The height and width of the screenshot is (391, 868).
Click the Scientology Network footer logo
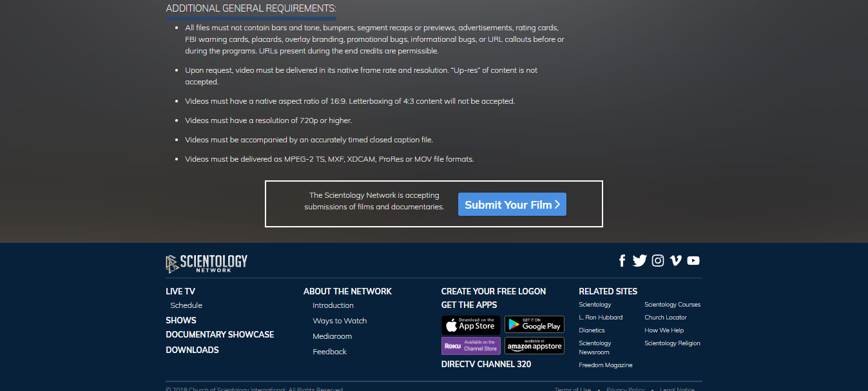click(207, 263)
